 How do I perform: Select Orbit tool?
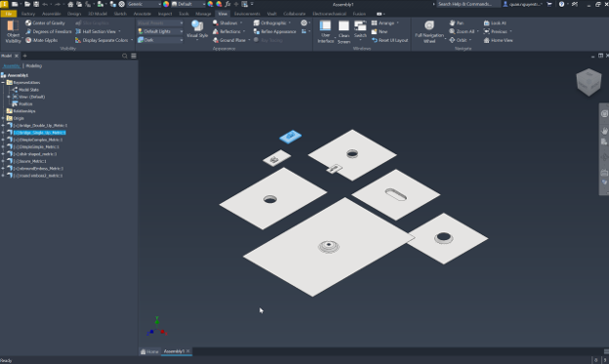(458, 40)
